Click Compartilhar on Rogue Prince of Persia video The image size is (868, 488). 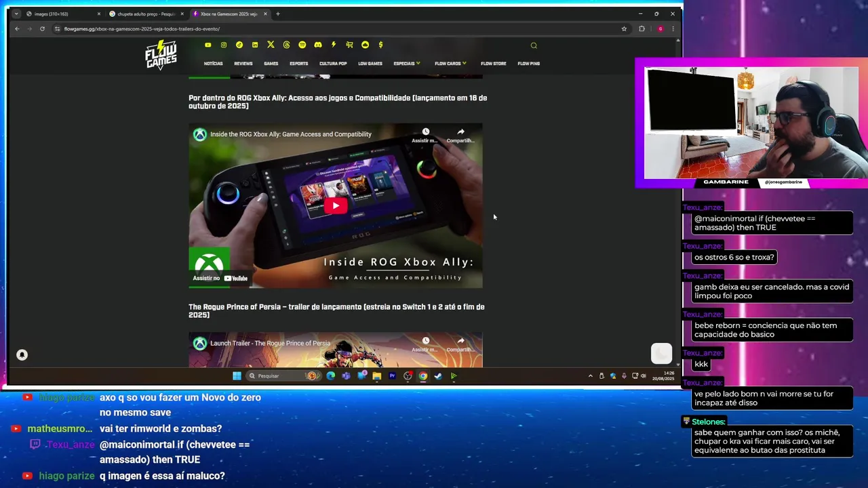coord(460,344)
